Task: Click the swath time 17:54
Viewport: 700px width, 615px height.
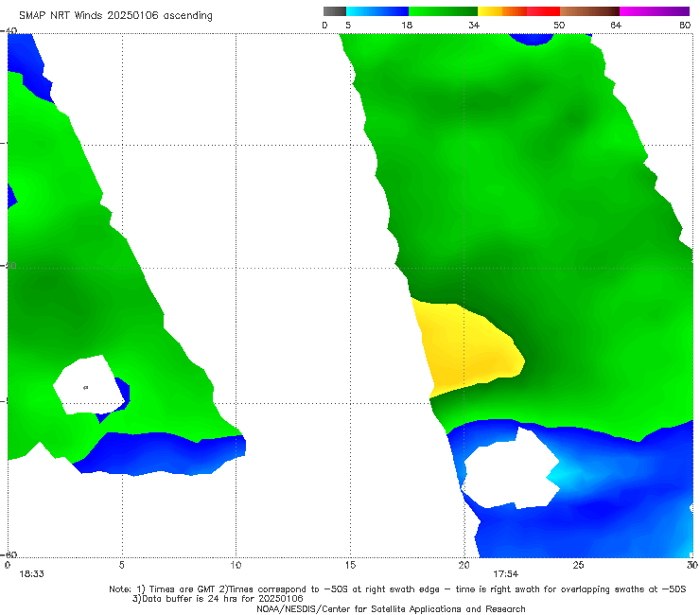Action: 506,574
